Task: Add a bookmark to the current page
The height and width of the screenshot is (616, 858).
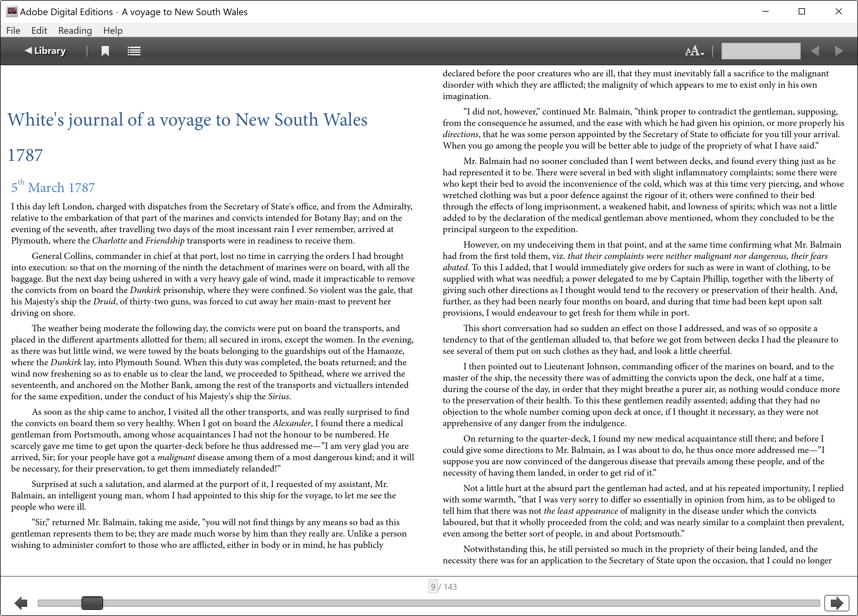Action: click(105, 51)
